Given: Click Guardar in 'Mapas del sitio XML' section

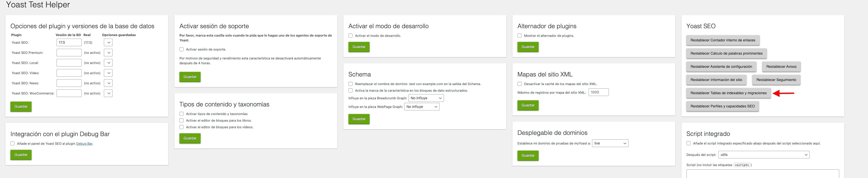Looking at the screenshot, I should click(528, 105).
